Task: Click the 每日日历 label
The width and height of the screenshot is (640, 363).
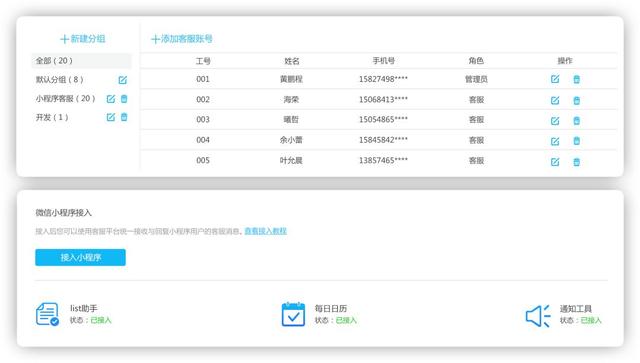Action: [x=331, y=308]
